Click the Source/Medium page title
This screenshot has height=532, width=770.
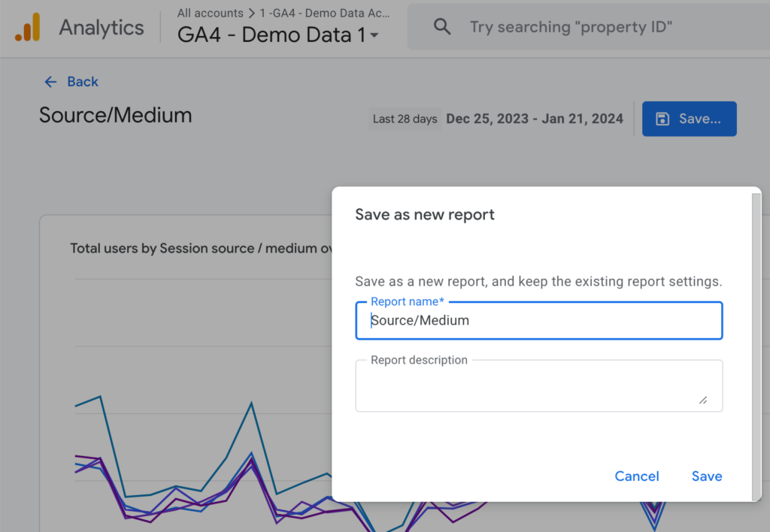115,115
